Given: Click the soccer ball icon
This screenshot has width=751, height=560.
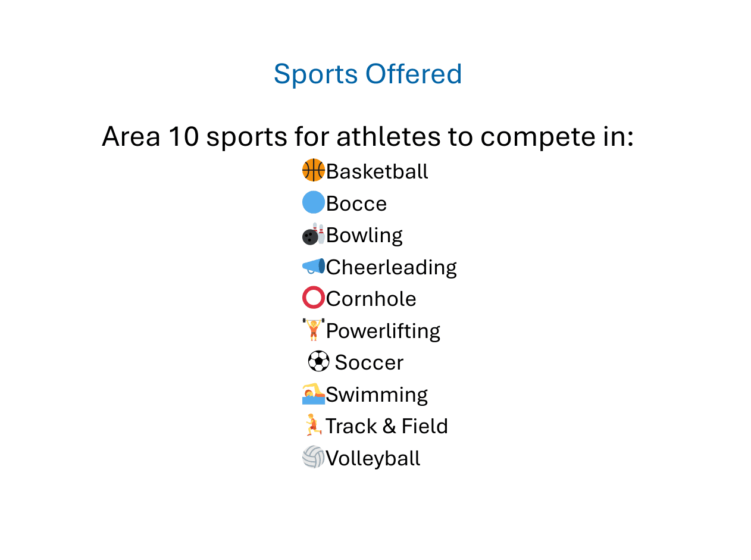Looking at the screenshot, I should pyautogui.click(x=318, y=361).
